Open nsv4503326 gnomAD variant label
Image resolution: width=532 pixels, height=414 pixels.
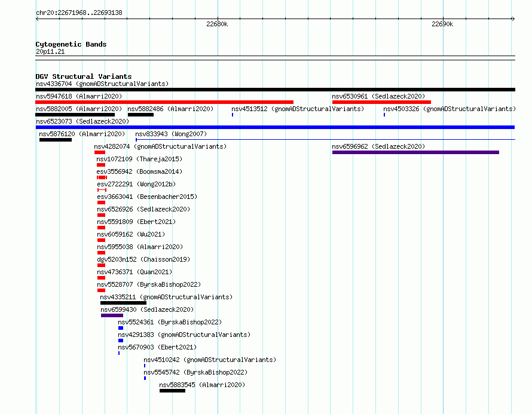tap(450, 109)
